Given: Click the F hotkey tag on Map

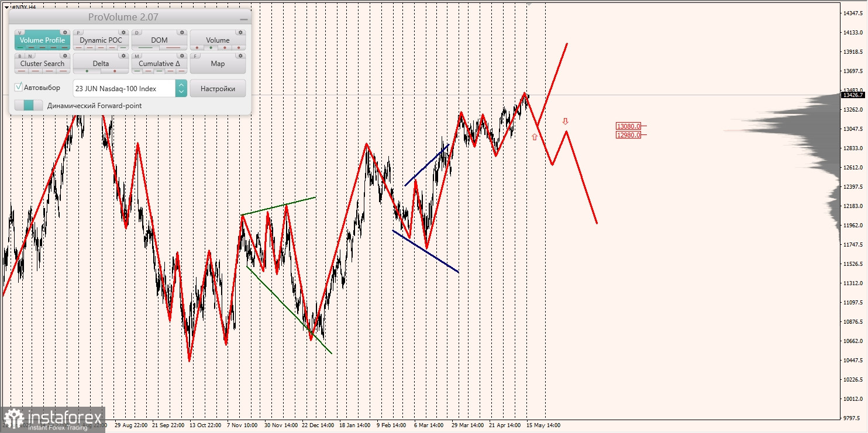Looking at the screenshot, I should [x=195, y=56].
